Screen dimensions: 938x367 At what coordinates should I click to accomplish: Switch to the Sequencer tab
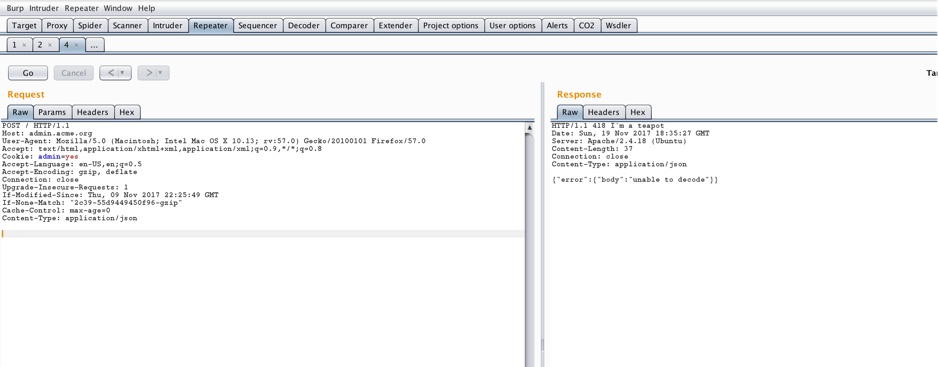point(258,26)
